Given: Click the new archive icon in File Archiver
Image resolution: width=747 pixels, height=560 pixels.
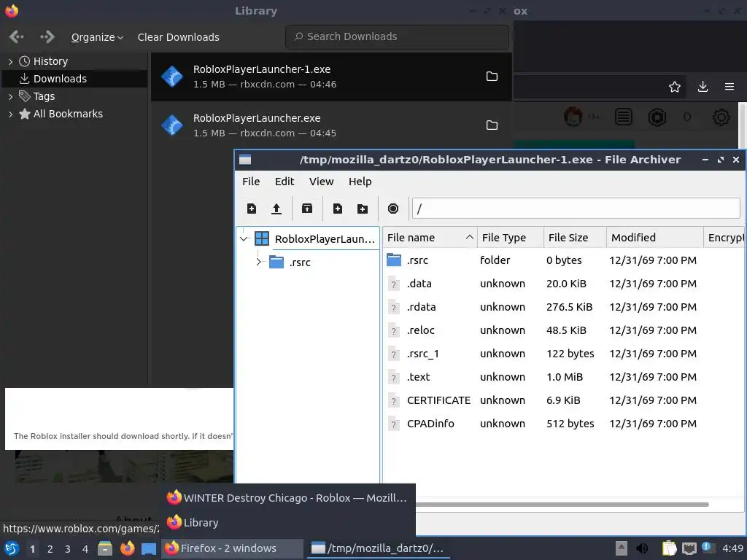Looking at the screenshot, I should (252, 209).
